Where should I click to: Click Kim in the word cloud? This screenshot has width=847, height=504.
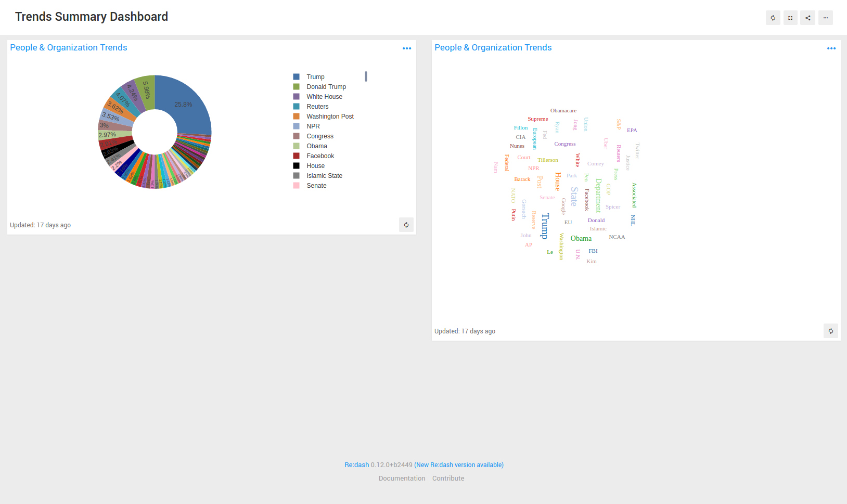(592, 262)
